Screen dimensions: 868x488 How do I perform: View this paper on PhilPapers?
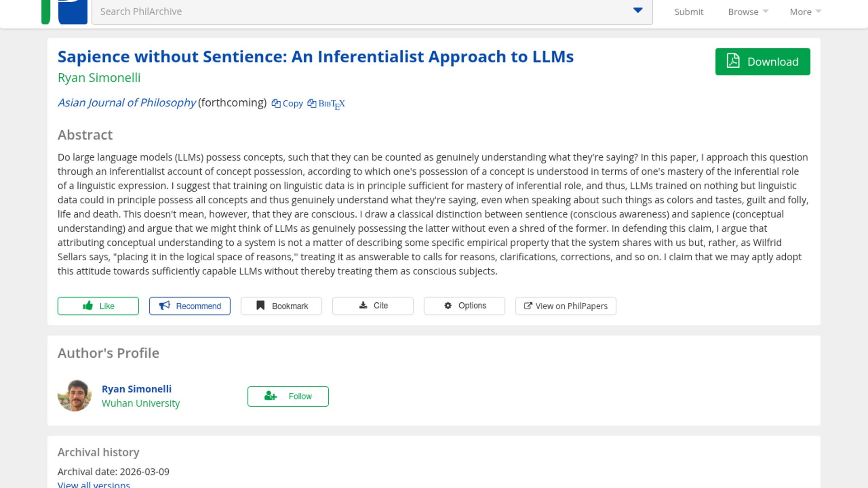click(566, 306)
